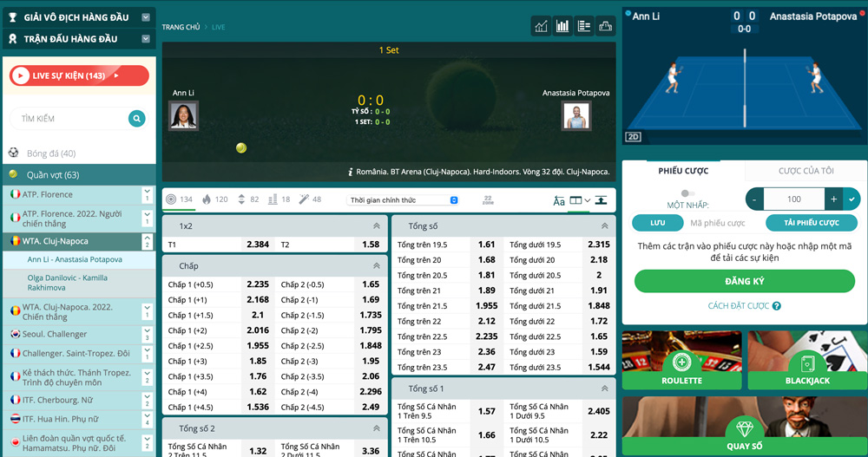The height and width of the screenshot is (457, 868).
Task: Click the play icon in Live Sự Kiện
Action: [x=21, y=75]
